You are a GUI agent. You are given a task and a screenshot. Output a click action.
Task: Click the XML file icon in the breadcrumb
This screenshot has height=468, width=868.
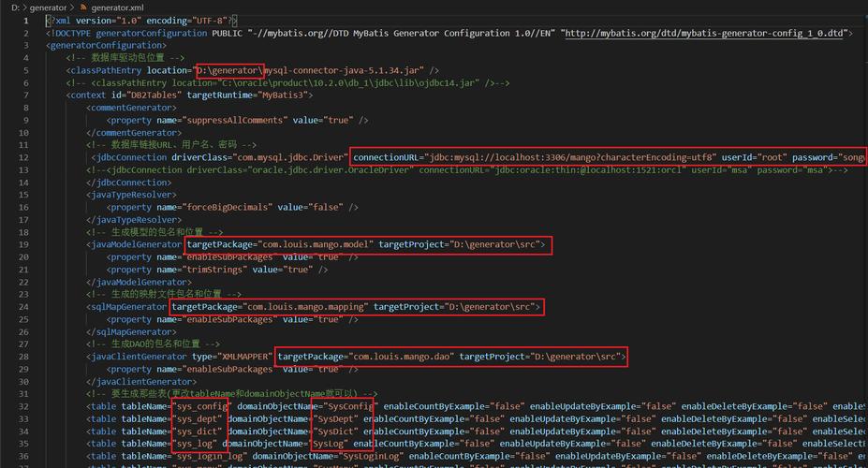[x=82, y=7]
